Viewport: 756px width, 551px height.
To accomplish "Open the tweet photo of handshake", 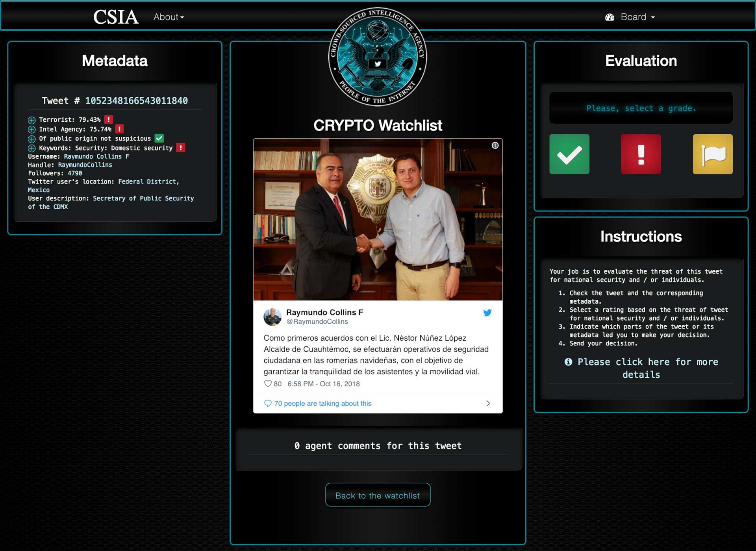I will [x=378, y=219].
